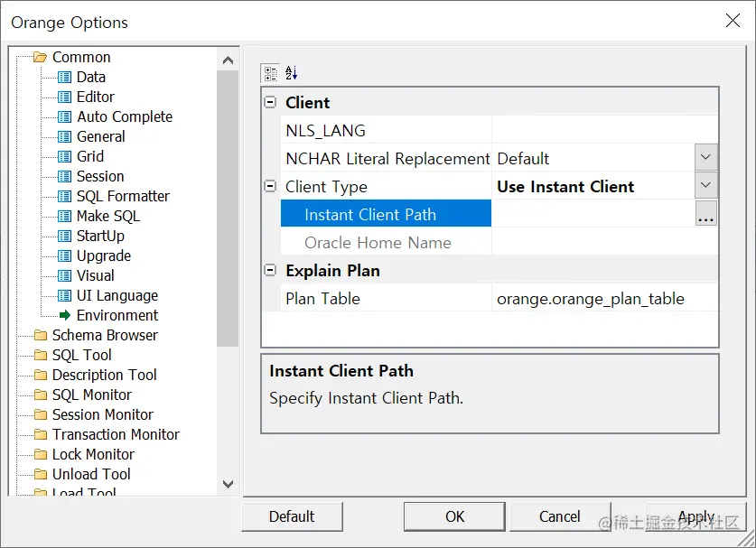This screenshot has width=756, height=548.
Task: Select Data in the options tree
Action: pyautogui.click(x=91, y=77)
